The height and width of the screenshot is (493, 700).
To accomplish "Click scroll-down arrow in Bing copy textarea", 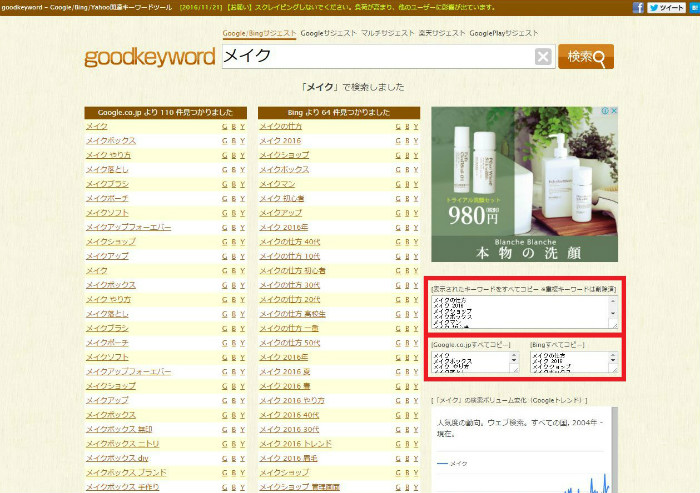I will point(613,359).
